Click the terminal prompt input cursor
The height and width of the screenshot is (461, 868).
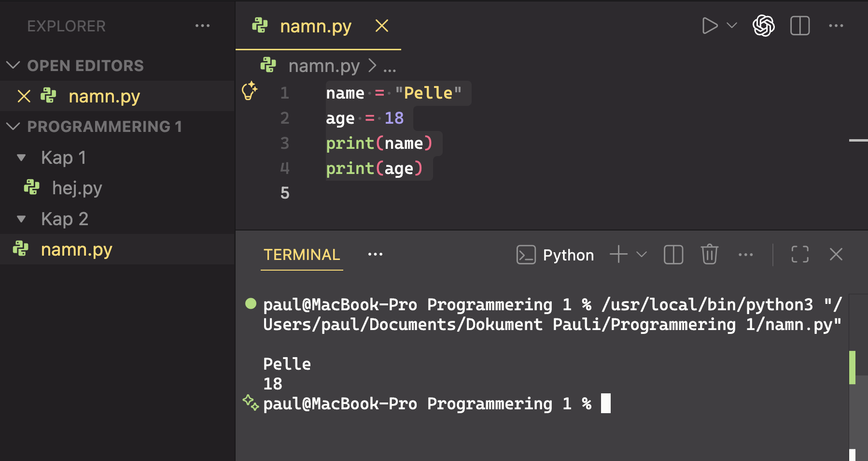click(606, 403)
